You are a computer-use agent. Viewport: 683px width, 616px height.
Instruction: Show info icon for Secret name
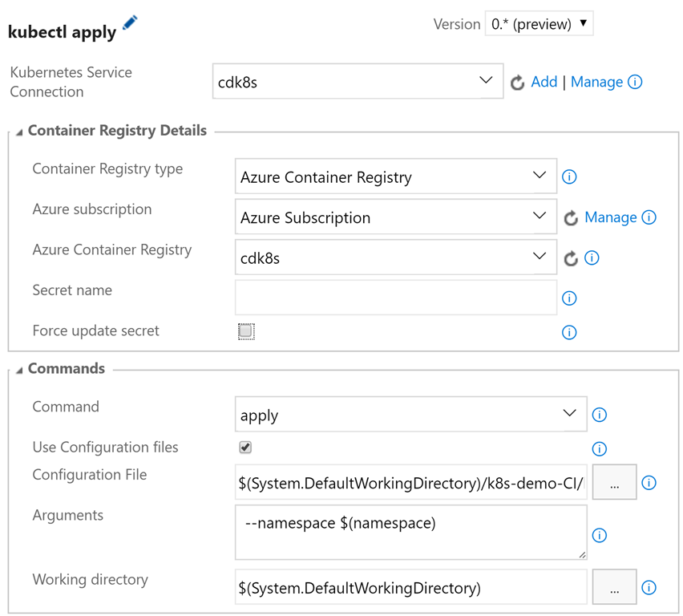click(x=569, y=298)
